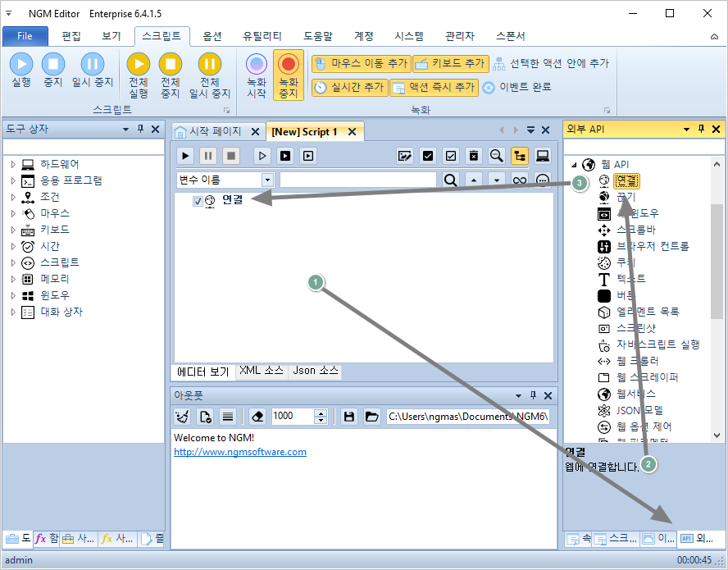Click the search button next to search field

point(450,180)
